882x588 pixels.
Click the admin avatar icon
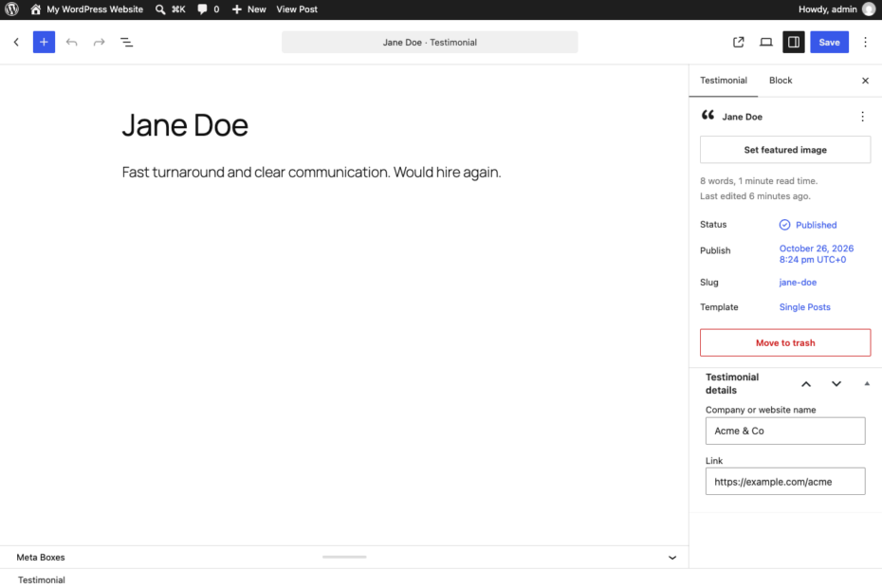click(869, 9)
